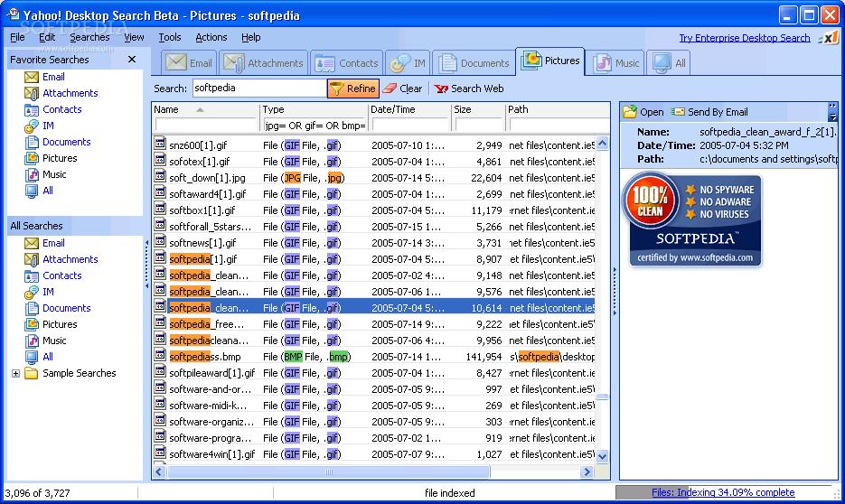845x504 pixels.
Task: Collapse the preview pane splitter handle
Action: coord(615,292)
